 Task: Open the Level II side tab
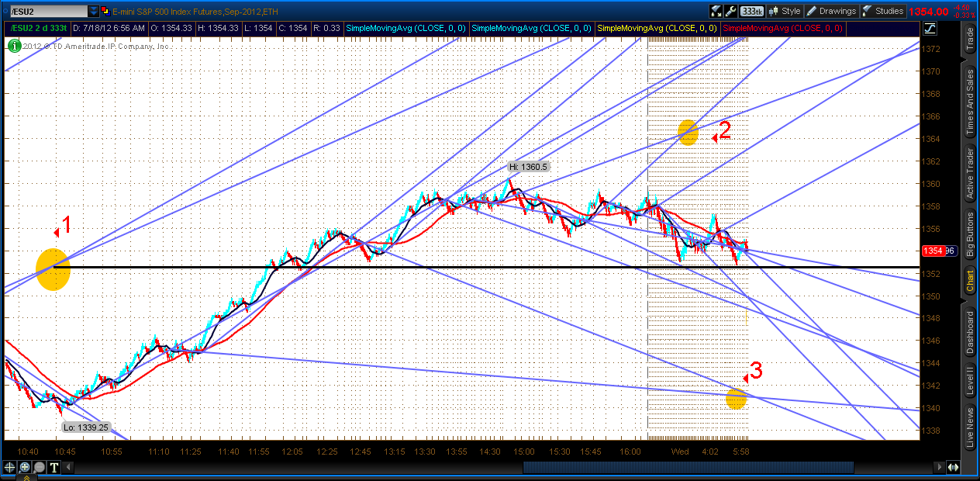(969, 381)
